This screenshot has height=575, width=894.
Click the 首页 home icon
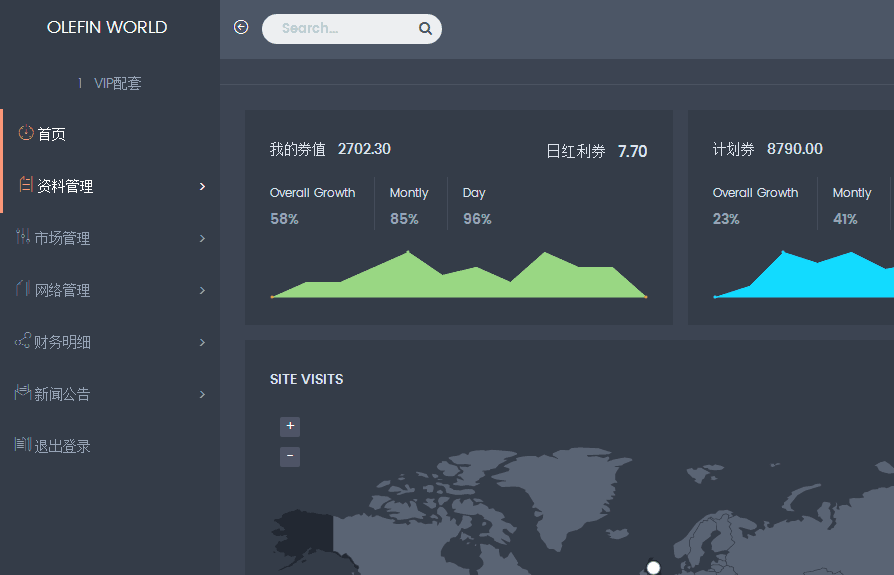[26, 133]
